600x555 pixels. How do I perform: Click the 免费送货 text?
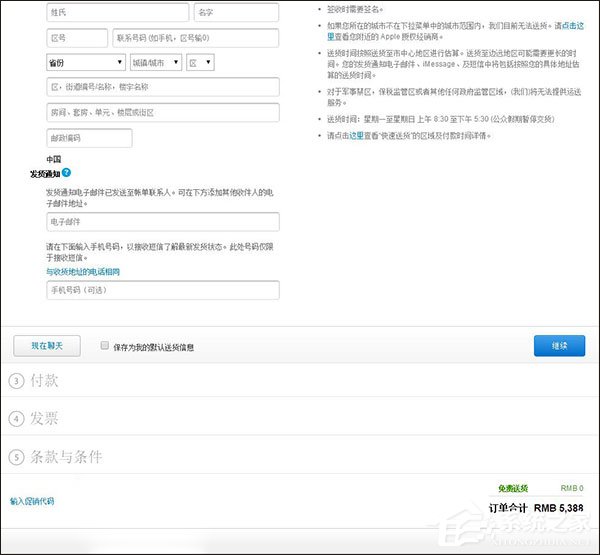point(513,488)
